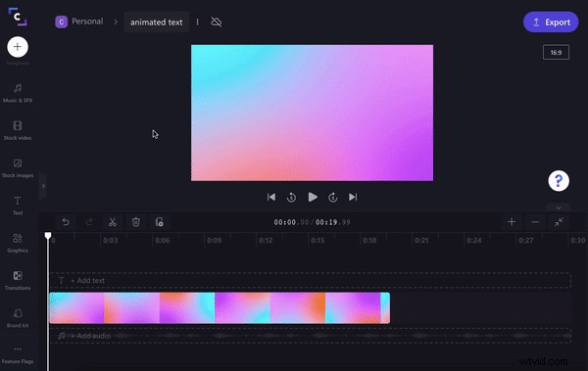Change the 16:9 aspect ratio
This screenshot has width=588, height=371.
(556, 53)
